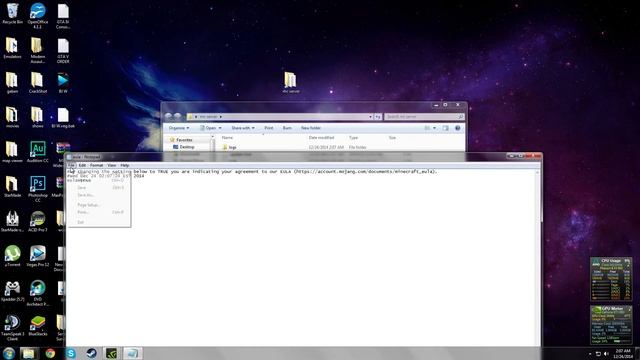
Task: Select the GTA V ORDER text file
Action: 63,51
